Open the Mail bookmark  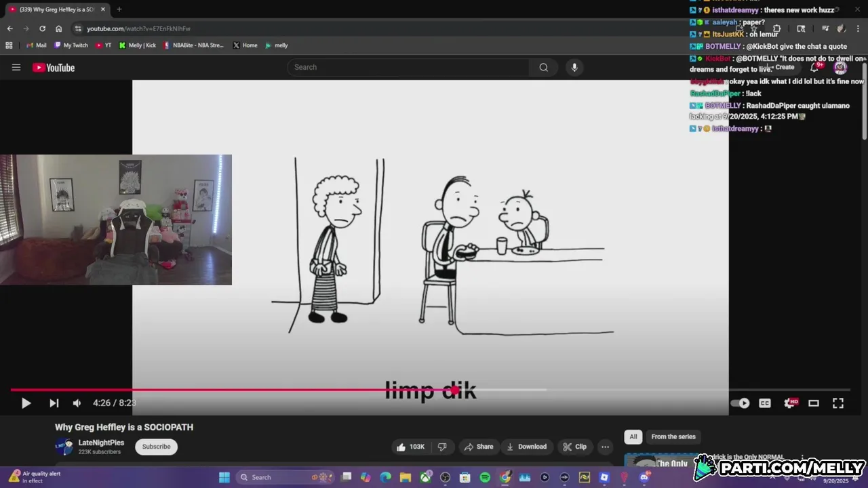[37, 45]
